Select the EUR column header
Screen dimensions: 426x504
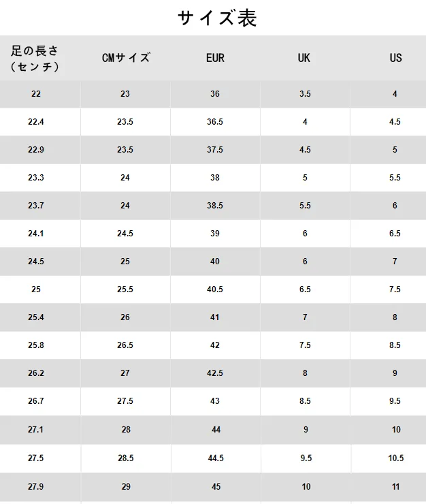215,58
